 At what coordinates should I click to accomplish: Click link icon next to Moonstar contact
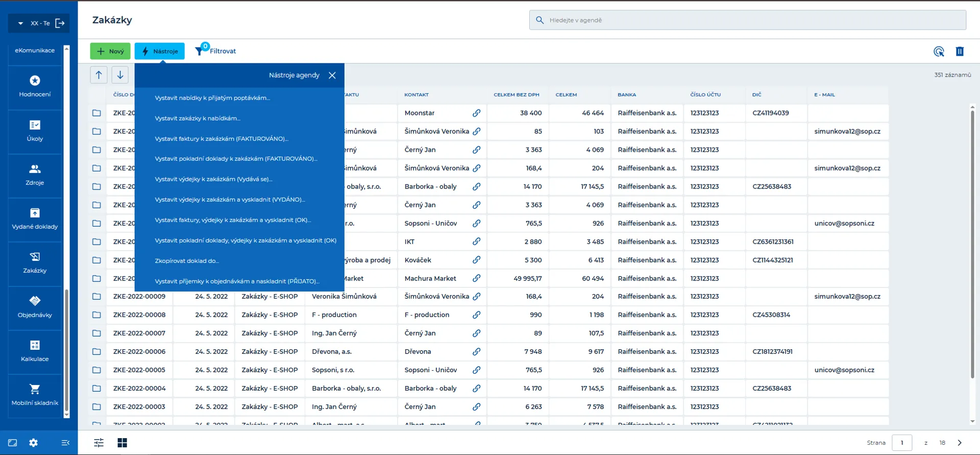pyautogui.click(x=476, y=113)
